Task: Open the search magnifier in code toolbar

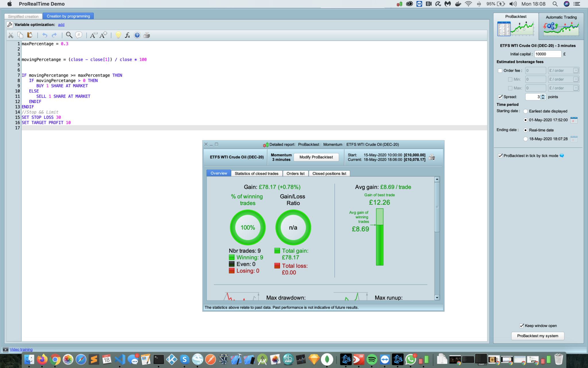Action: coord(69,35)
